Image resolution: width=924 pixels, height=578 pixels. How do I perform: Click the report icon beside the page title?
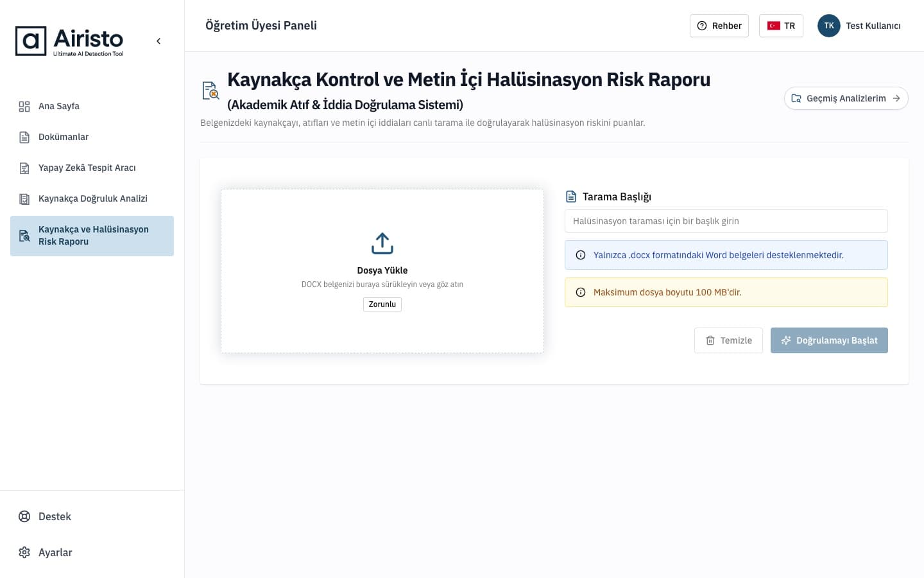click(210, 91)
